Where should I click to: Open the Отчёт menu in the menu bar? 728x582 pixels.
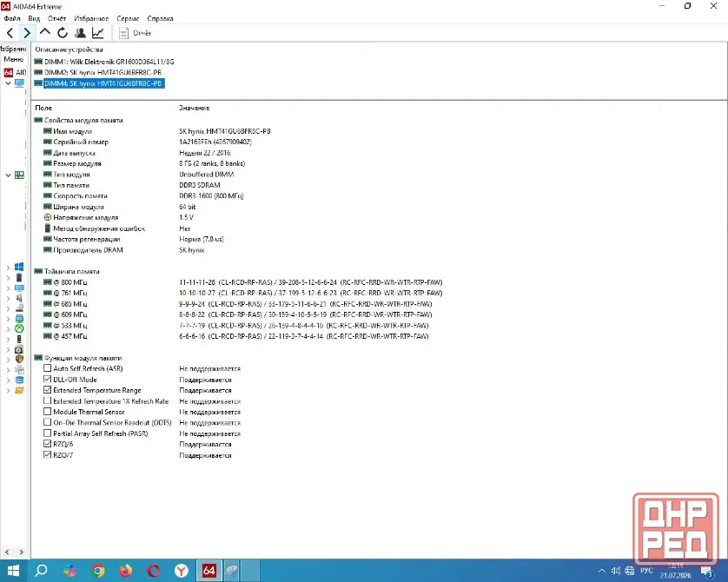tap(57, 18)
